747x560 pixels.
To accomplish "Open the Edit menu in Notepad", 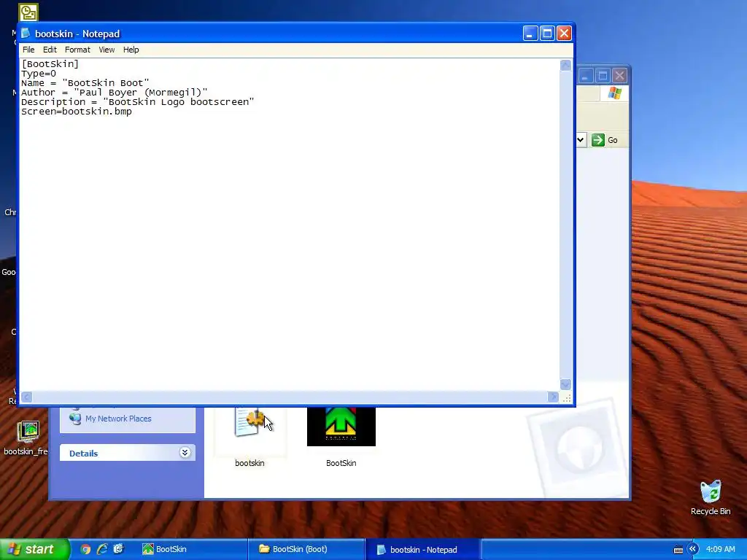I will point(50,50).
